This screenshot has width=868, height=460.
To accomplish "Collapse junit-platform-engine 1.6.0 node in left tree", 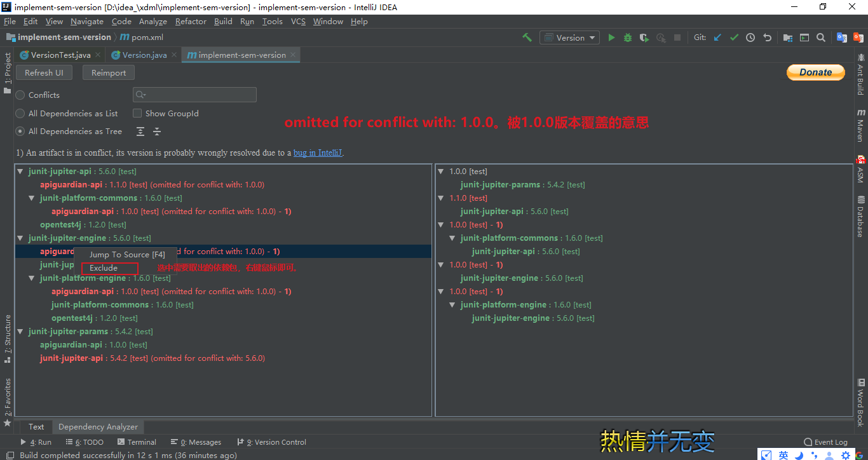I will pyautogui.click(x=32, y=278).
